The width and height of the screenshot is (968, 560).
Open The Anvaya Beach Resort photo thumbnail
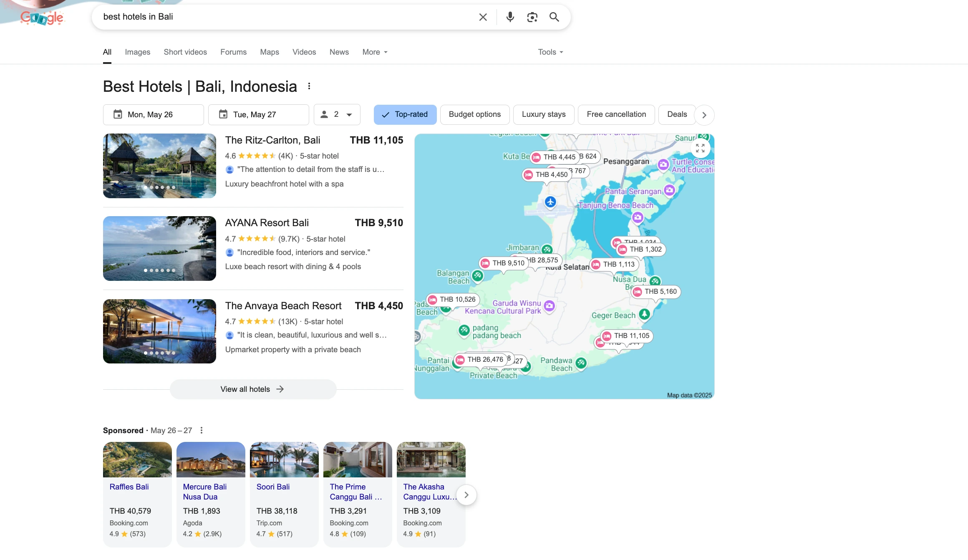point(159,331)
